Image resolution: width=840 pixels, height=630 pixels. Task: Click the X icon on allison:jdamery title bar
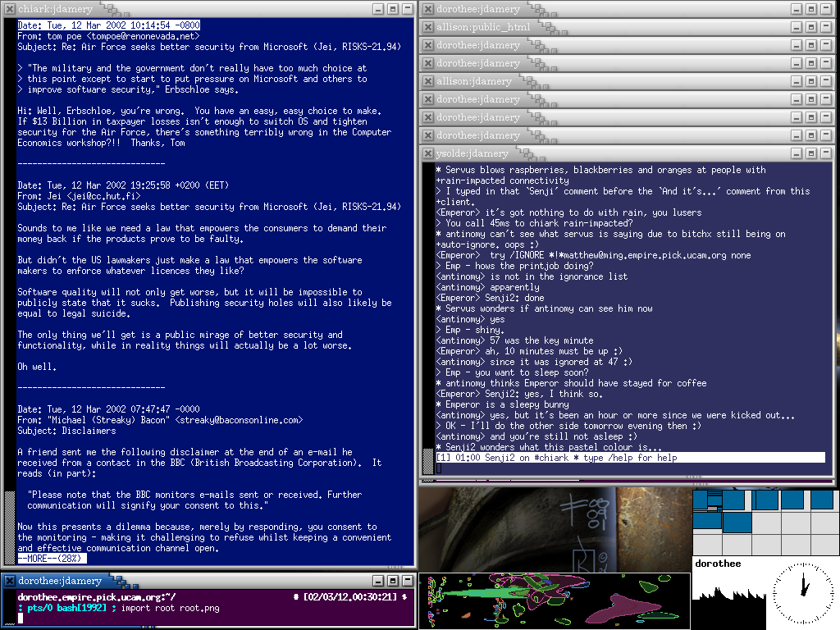pos(427,81)
